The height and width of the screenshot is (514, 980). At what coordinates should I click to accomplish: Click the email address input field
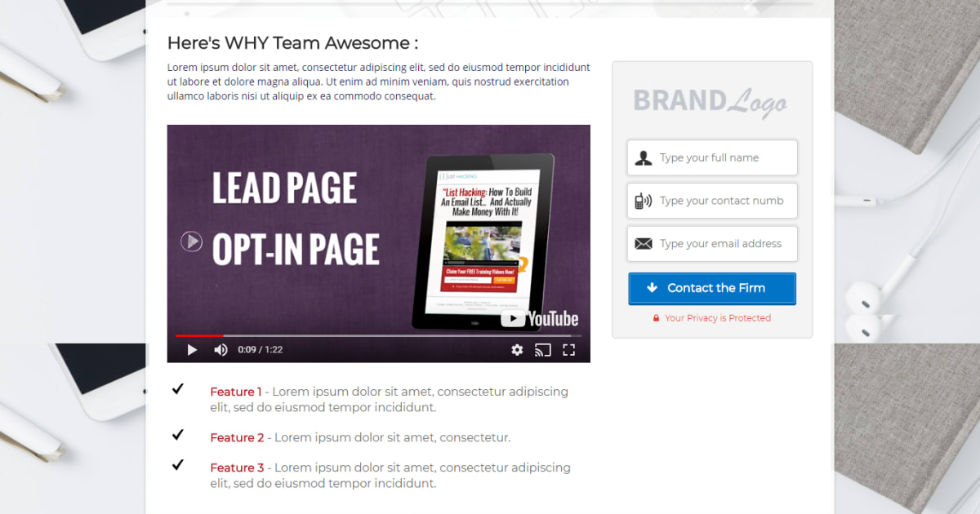click(712, 244)
